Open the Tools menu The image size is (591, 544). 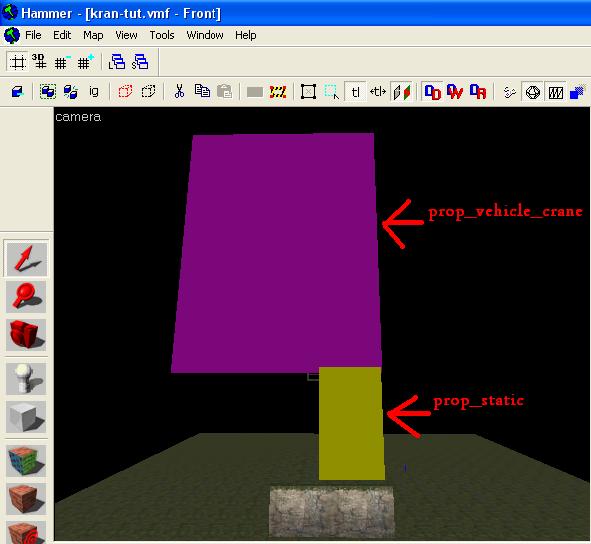tap(162, 35)
